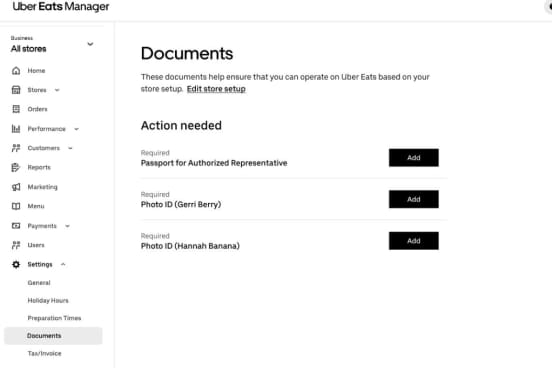Click the Settings gear icon
The image size is (552, 368).
[x=16, y=264]
